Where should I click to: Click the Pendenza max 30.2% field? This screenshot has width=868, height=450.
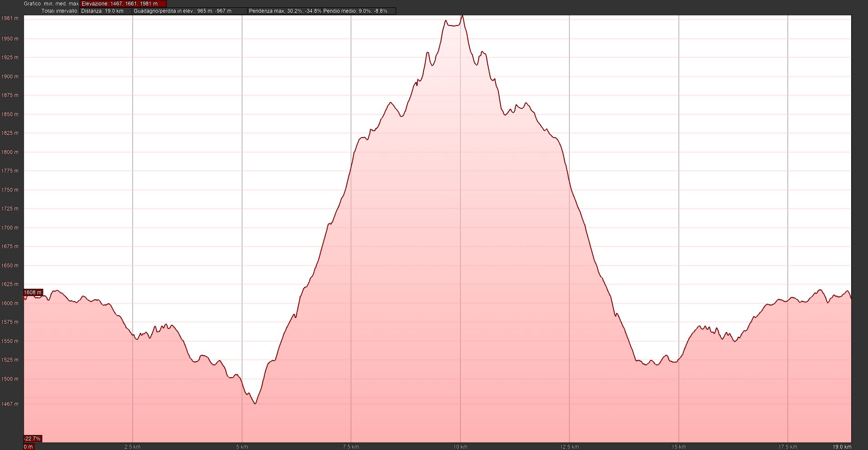(284, 11)
